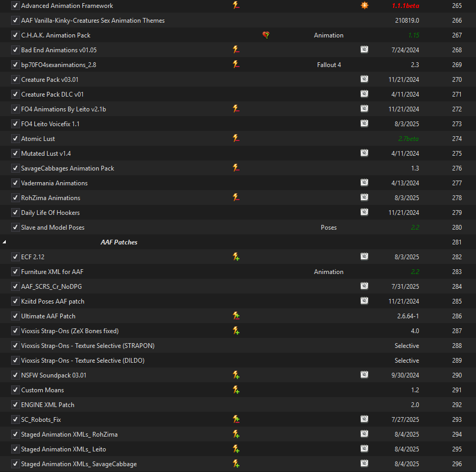Select the Vadermania Animations mod name

[54, 183]
